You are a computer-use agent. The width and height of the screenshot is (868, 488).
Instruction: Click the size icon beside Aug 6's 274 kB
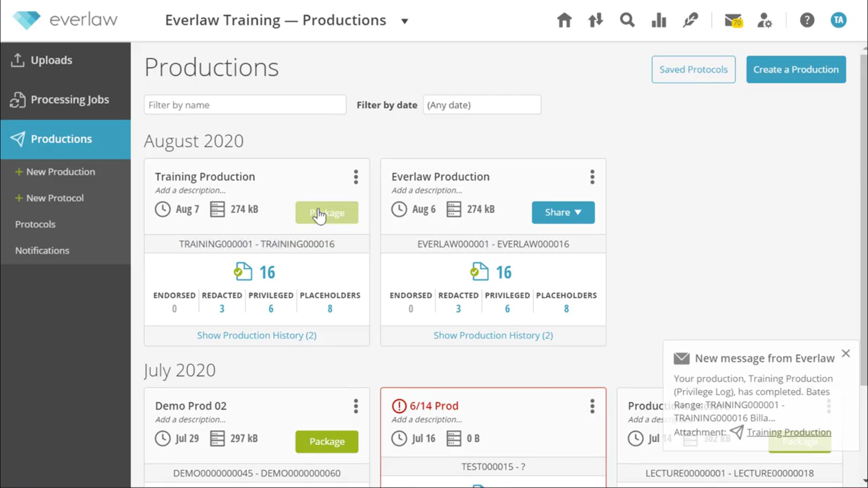point(454,209)
